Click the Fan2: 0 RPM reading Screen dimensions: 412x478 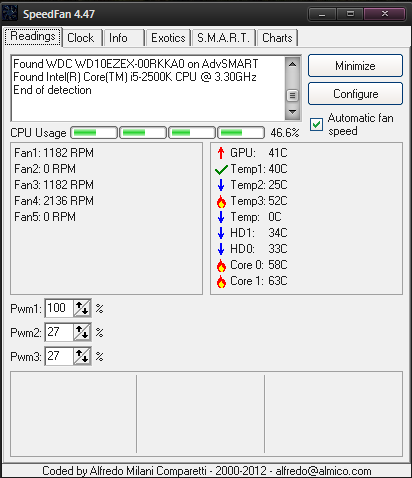point(45,169)
